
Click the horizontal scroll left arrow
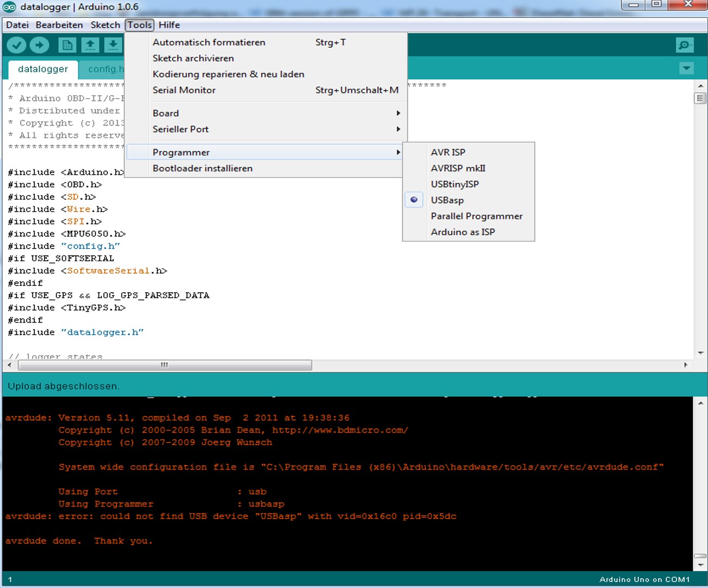coord(10,365)
